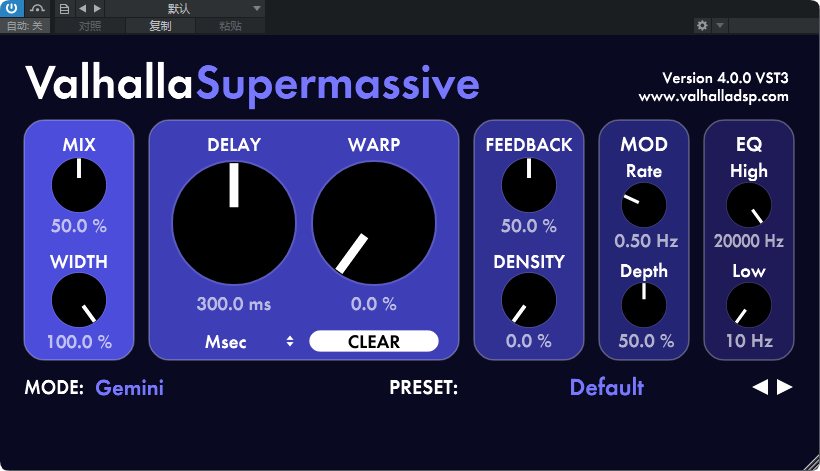Click the 0.50 Hz Rate value
The height and width of the screenshot is (471, 820).
(x=646, y=241)
